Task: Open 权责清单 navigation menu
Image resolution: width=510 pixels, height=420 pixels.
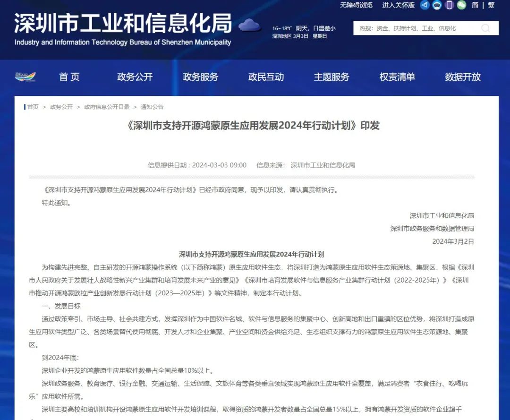Action: tap(397, 77)
